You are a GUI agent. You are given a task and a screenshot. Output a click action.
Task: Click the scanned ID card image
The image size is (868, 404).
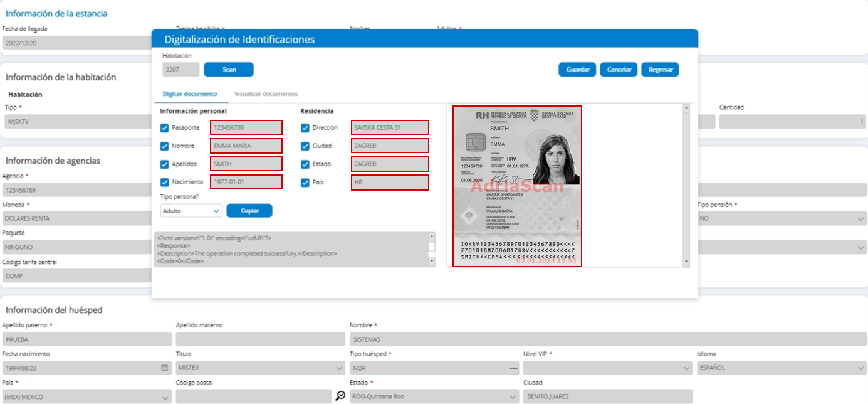pos(517,186)
